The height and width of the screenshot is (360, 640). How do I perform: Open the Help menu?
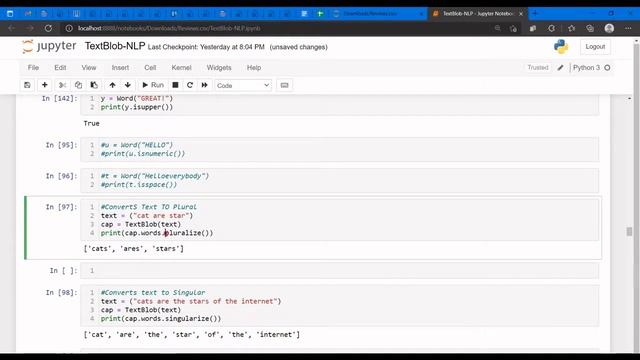point(253,68)
